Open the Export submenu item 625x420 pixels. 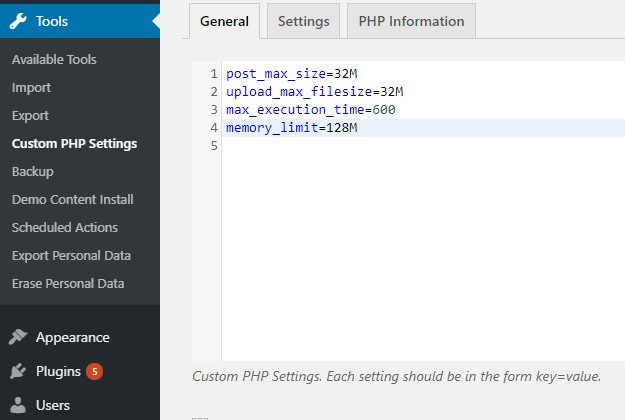tap(30, 116)
